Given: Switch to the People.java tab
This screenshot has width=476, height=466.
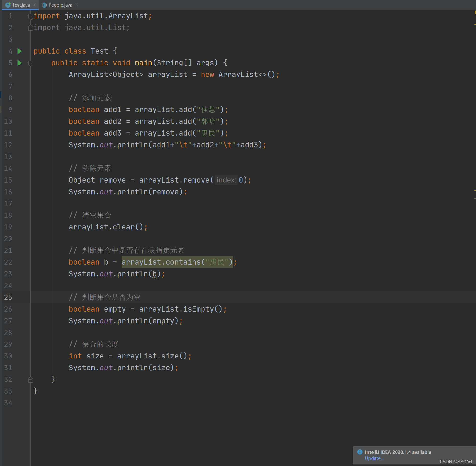Looking at the screenshot, I should pyautogui.click(x=60, y=5).
